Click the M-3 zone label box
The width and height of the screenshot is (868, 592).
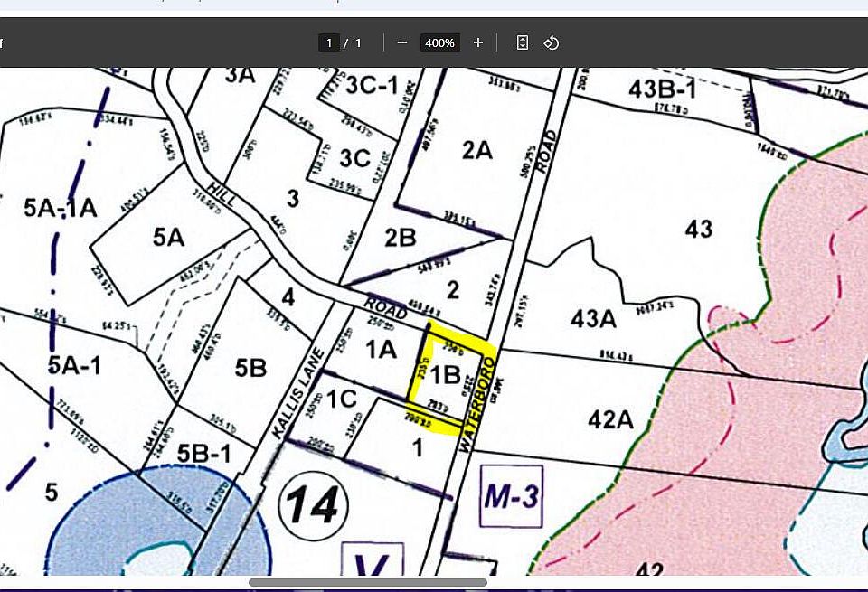(x=512, y=495)
